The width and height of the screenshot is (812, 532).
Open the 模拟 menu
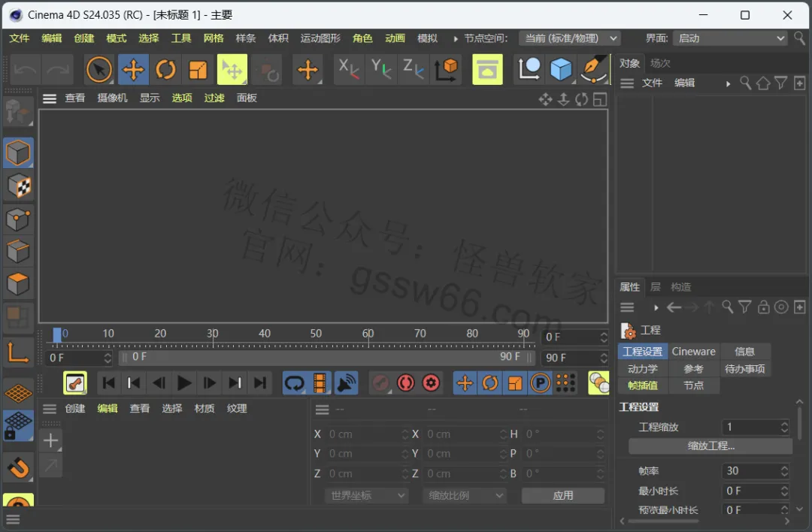(x=427, y=38)
